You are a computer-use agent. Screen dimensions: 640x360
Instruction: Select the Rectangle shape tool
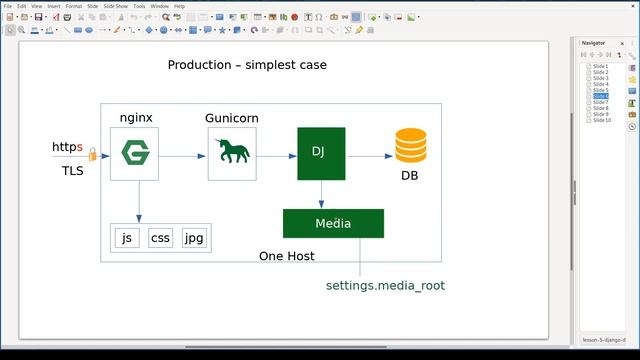(78, 30)
